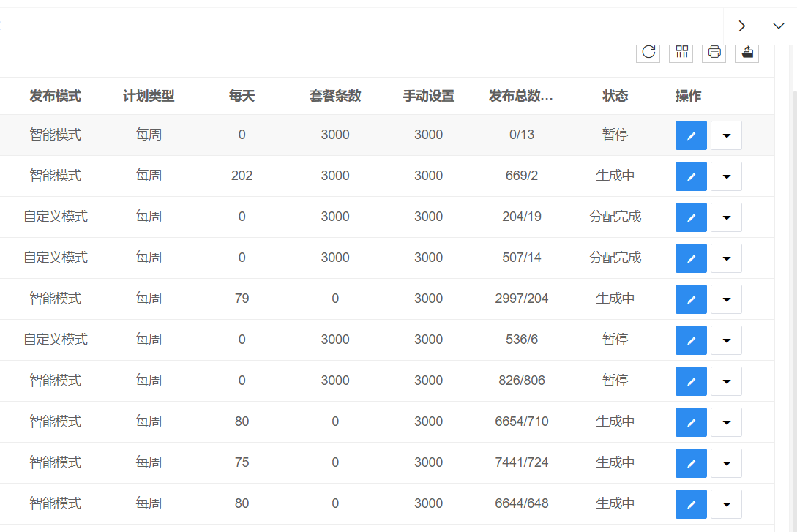The width and height of the screenshot is (797, 532).
Task: Click the tab bar right arrow
Action: (742, 26)
